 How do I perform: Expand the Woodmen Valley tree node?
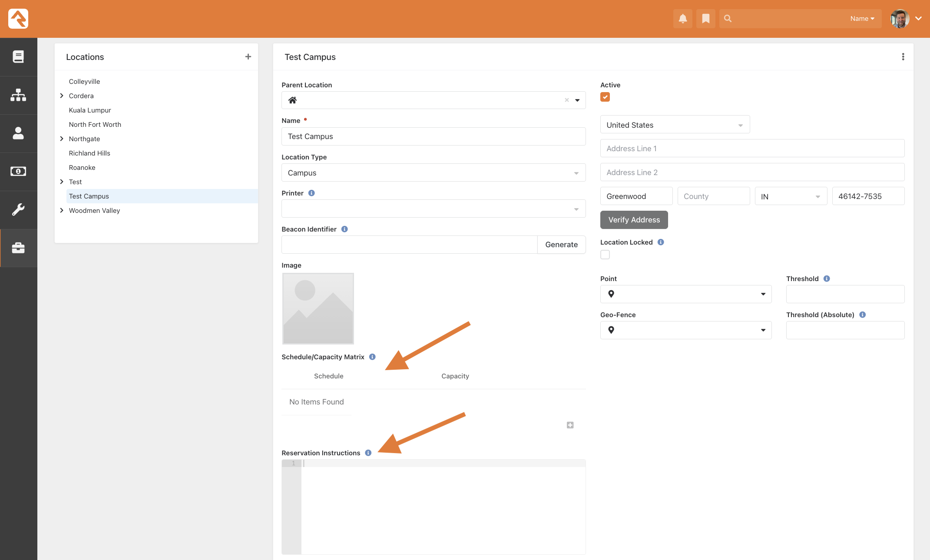[62, 210]
